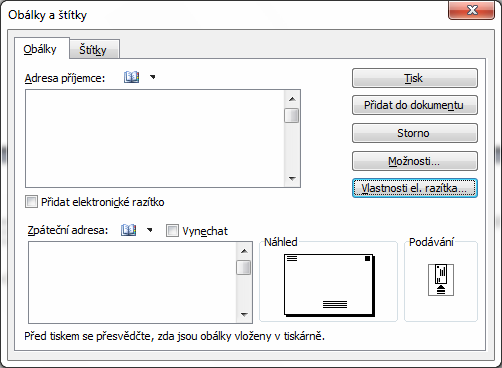This screenshot has width=502, height=368.
Task: Check the Vynechat checkbox
Action: [172, 231]
